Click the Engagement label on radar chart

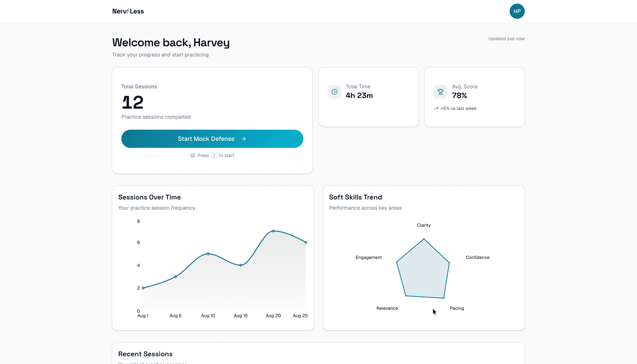click(x=369, y=257)
